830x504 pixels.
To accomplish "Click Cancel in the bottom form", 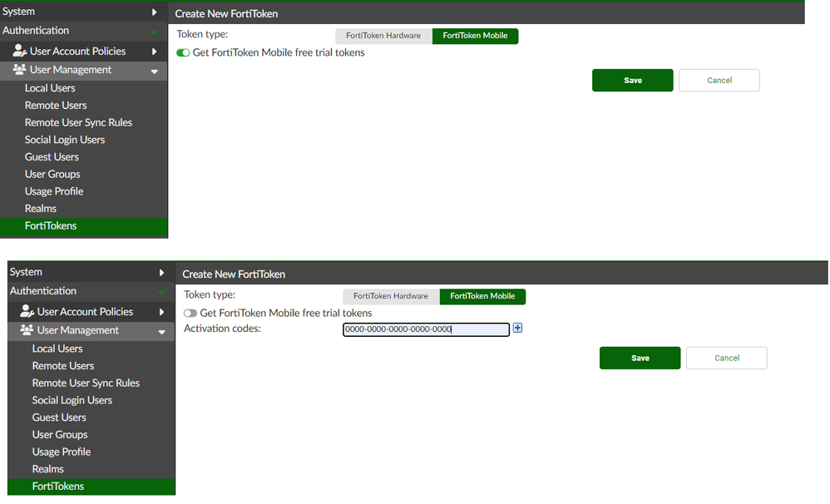I will click(x=727, y=358).
